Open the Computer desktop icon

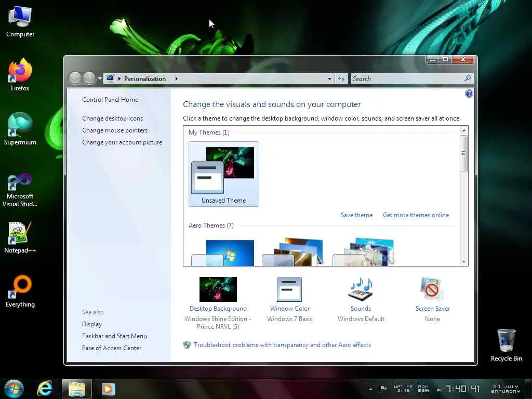pos(20,22)
